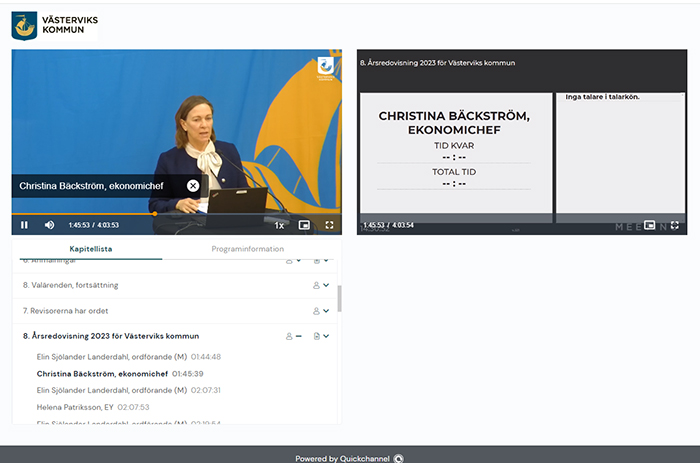
Task: Click the chapter list scrollbar
Action: (x=338, y=298)
